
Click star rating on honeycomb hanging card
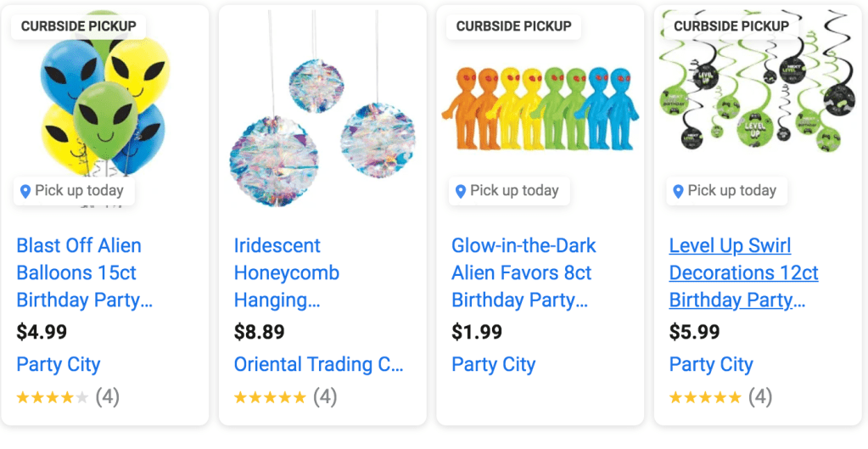tap(270, 397)
